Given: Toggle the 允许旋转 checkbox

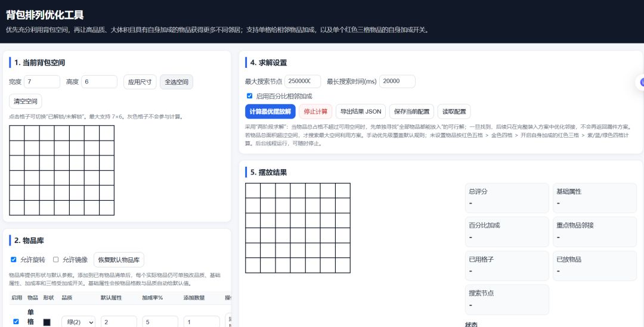Looking at the screenshot, I should 14,260.
